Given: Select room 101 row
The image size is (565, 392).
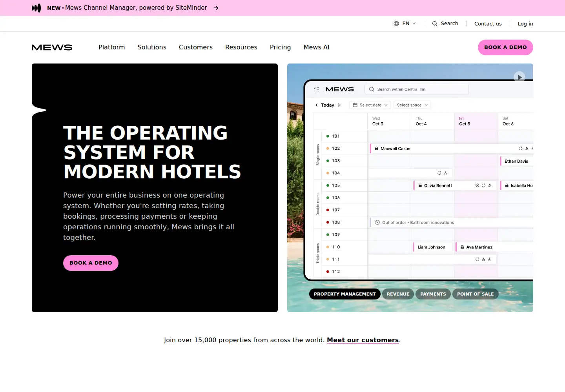Looking at the screenshot, I should (344, 136).
